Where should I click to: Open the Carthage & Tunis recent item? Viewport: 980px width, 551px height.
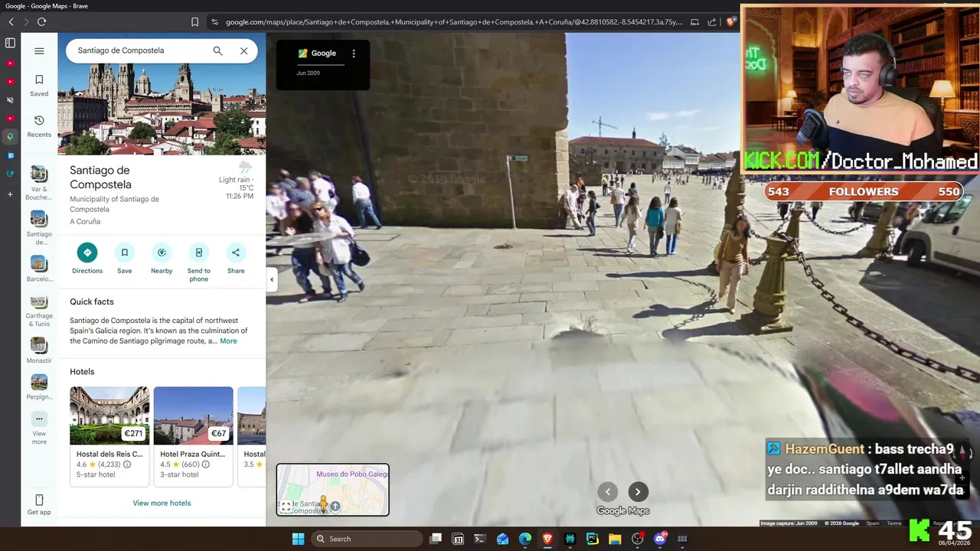[39, 311]
